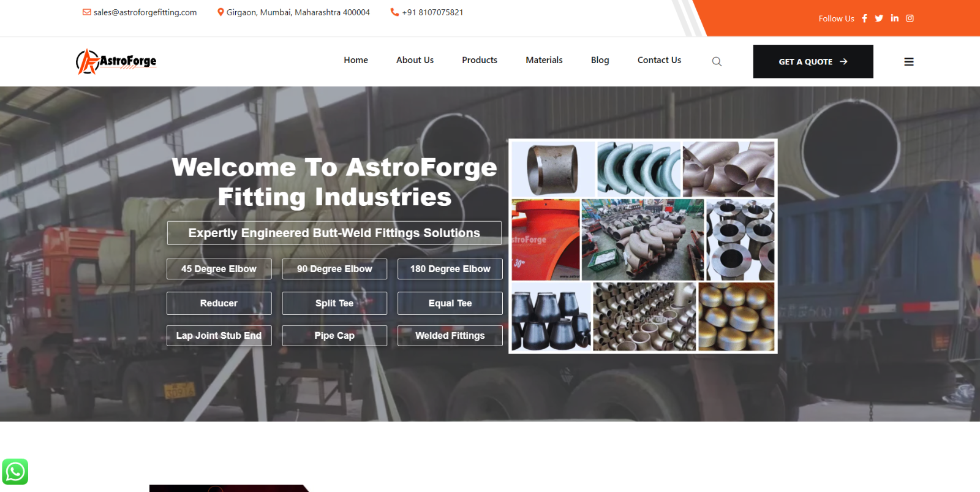Click the location pin icon
Screen dimensions: 980x492
221,12
